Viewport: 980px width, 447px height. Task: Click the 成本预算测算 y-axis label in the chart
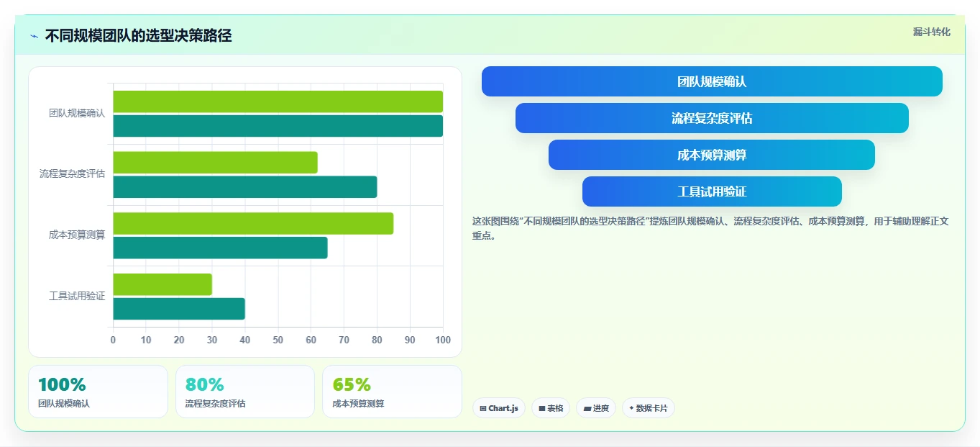(x=77, y=235)
